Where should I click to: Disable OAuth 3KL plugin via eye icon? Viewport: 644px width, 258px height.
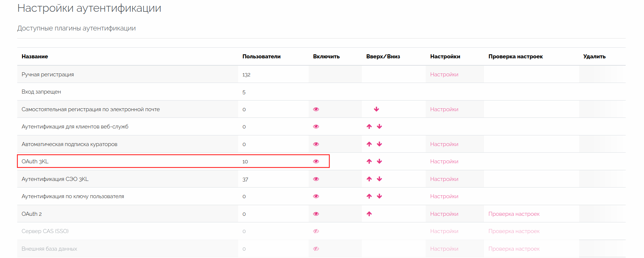316,161
